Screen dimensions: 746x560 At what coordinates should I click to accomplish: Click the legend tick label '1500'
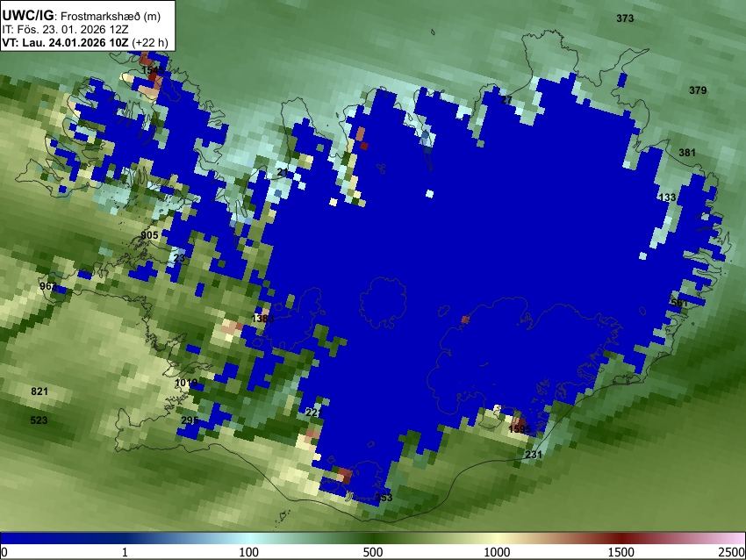621,552
